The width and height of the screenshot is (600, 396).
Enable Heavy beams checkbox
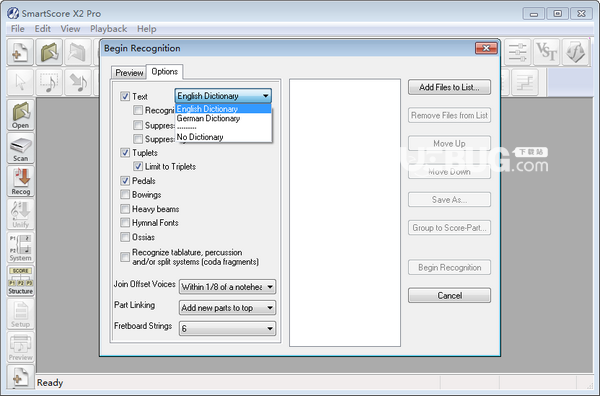(x=125, y=209)
